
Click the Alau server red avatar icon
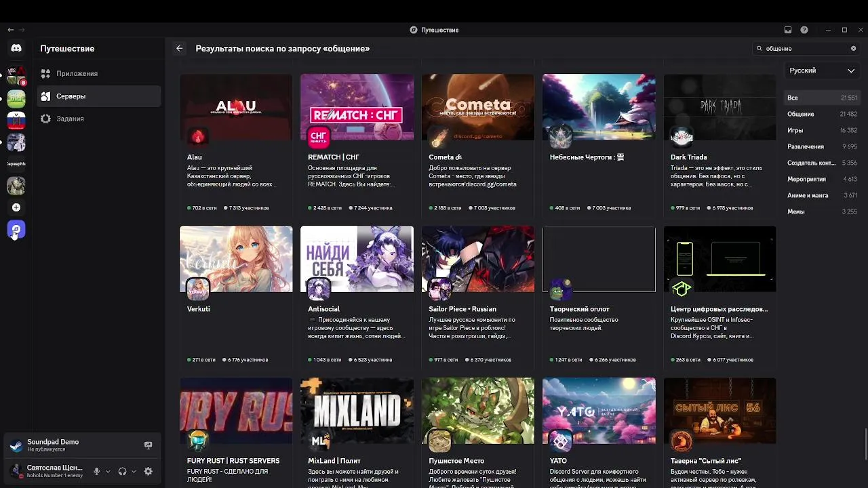[x=197, y=137]
